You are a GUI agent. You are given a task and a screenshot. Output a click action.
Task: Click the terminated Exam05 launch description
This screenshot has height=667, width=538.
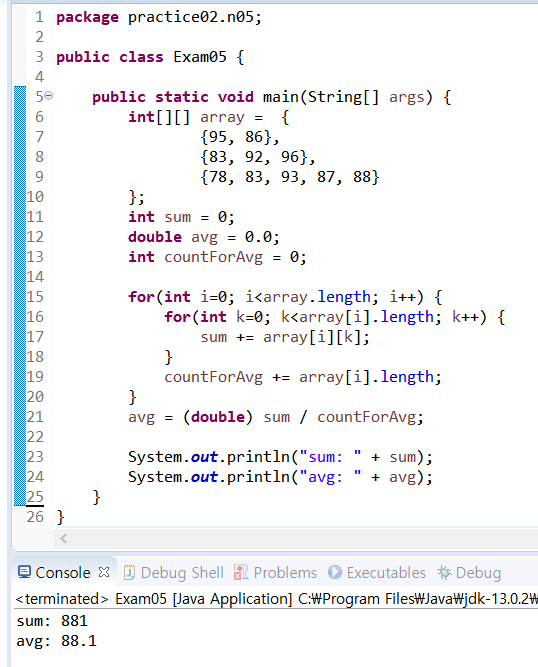tap(276, 599)
